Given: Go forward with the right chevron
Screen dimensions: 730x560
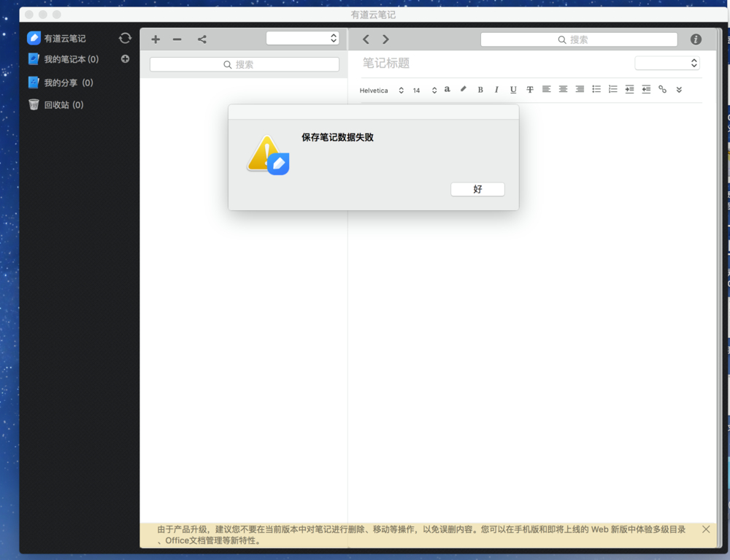Looking at the screenshot, I should [385, 39].
